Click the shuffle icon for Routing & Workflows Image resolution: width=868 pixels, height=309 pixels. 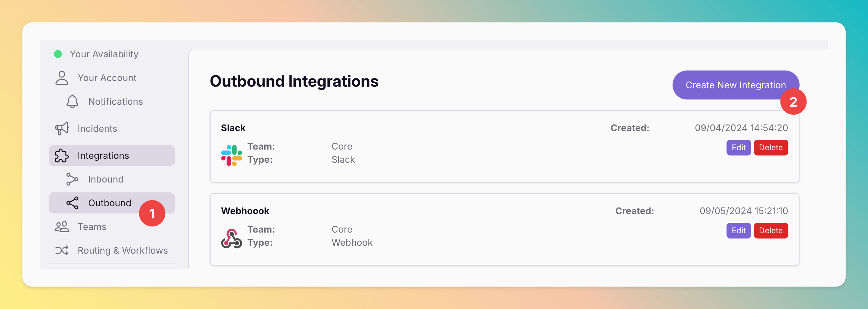point(62,250)
